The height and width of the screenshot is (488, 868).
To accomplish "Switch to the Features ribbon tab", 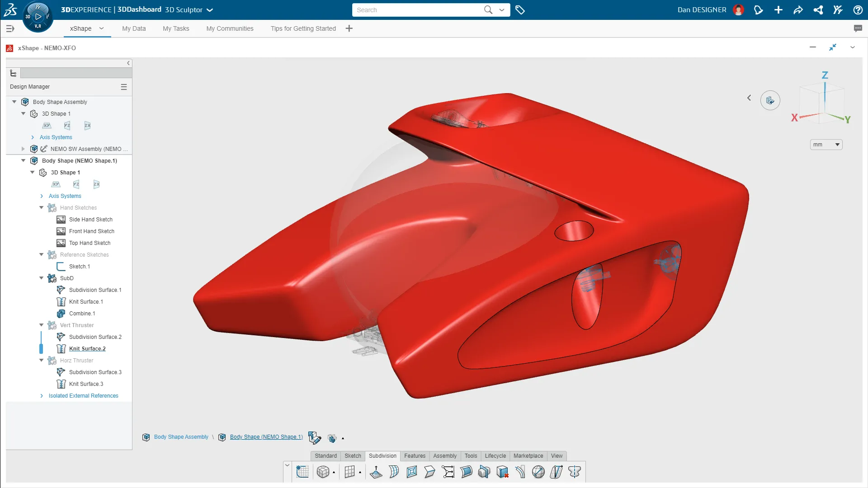I will tap(415, 456).
